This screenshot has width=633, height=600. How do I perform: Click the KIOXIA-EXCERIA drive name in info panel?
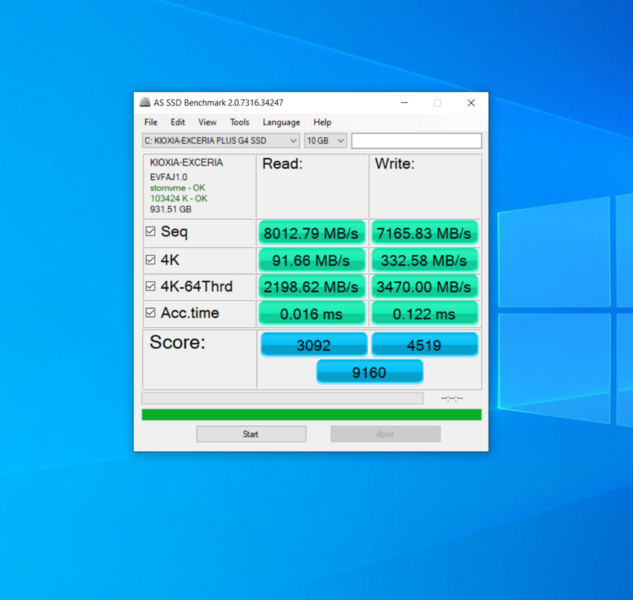tap(187, 162)
